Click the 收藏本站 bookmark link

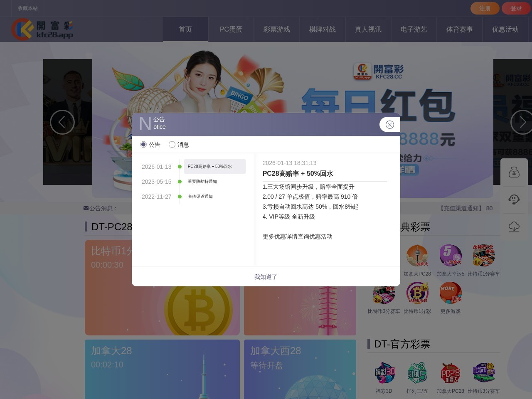tap(27, 8)
